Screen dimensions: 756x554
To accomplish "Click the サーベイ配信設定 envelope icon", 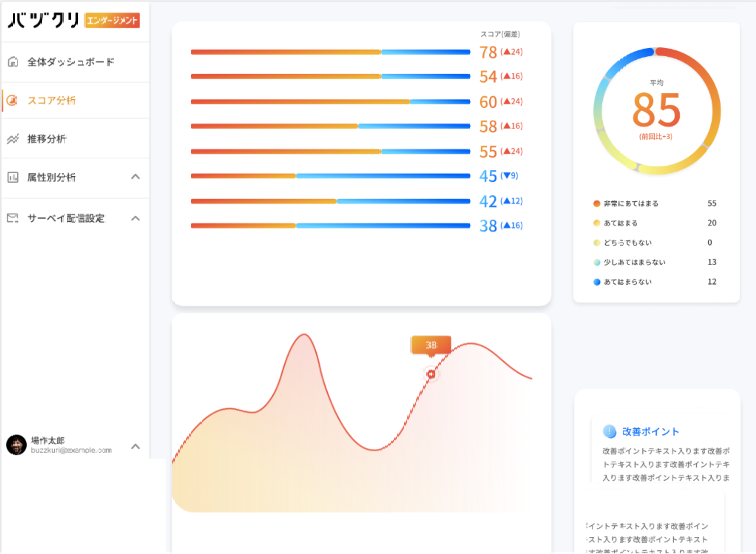I will [13, 218].
